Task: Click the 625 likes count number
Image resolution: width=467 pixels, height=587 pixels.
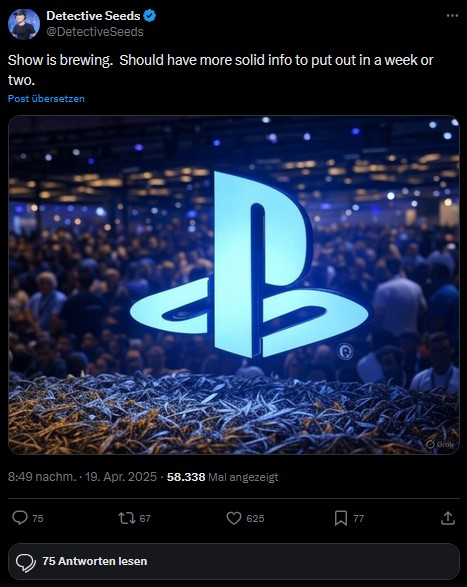Action: point(255,518)
